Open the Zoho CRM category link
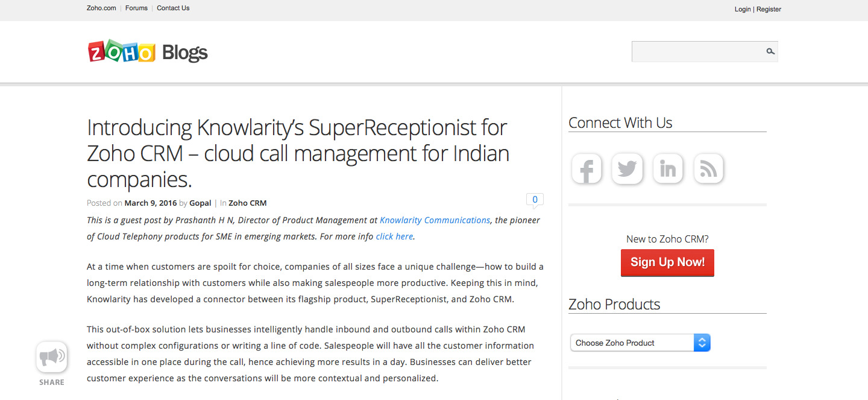The width and height of the screenshot is (868, 400). click(247, 203)
